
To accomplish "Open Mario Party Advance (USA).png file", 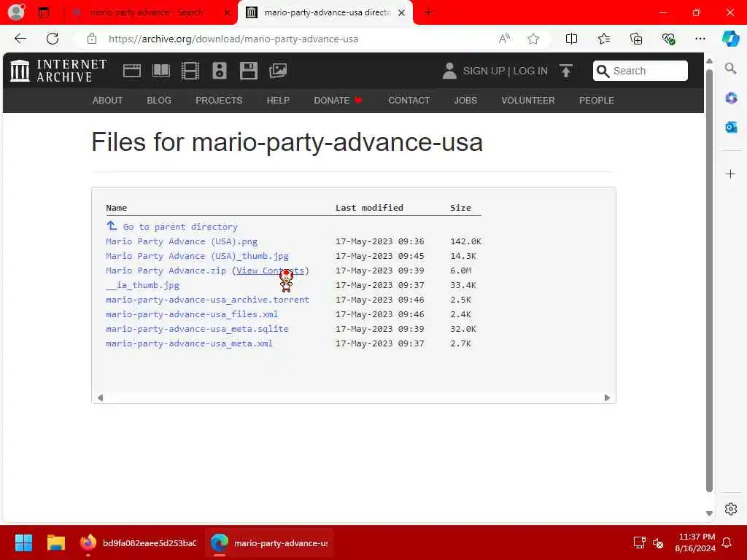I will [182, 241].
